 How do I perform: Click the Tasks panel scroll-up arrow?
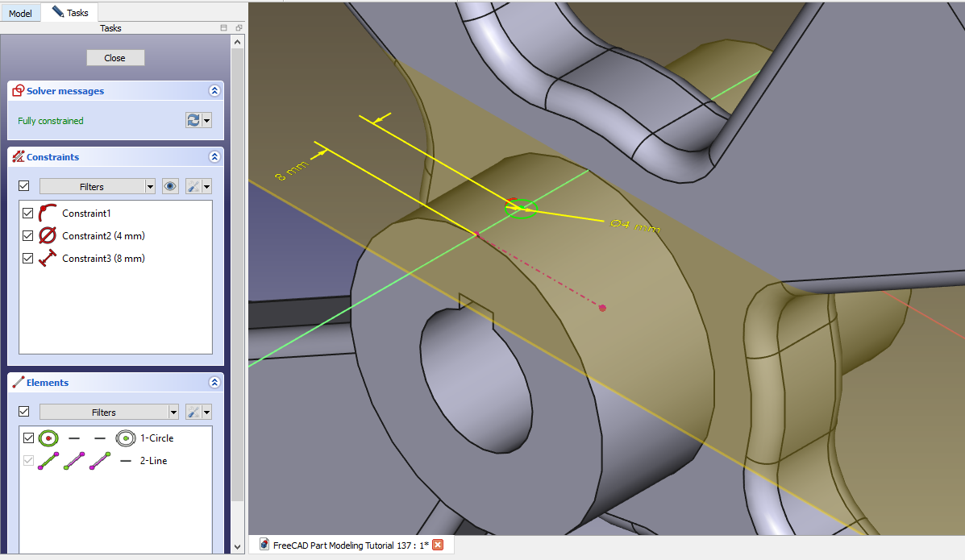(238, 42)
